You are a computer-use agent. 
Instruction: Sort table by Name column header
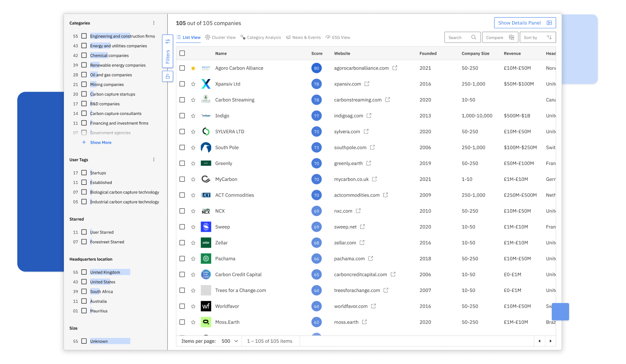pos(221,53)
